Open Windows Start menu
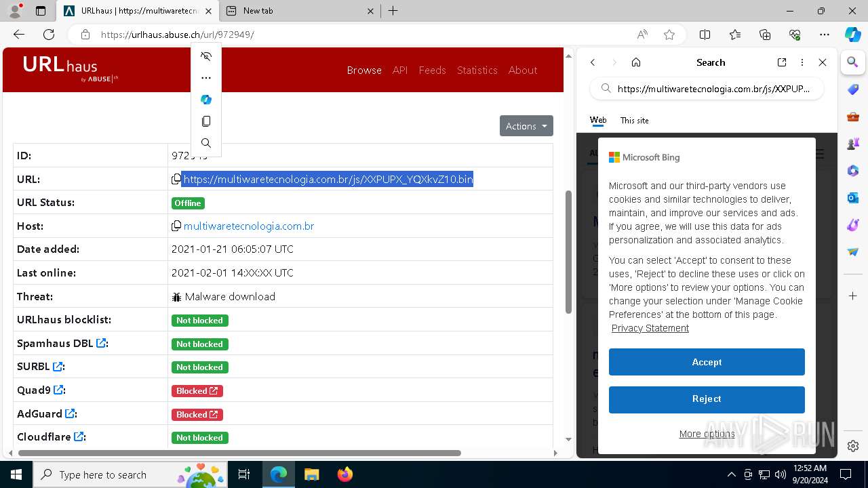 16,474
